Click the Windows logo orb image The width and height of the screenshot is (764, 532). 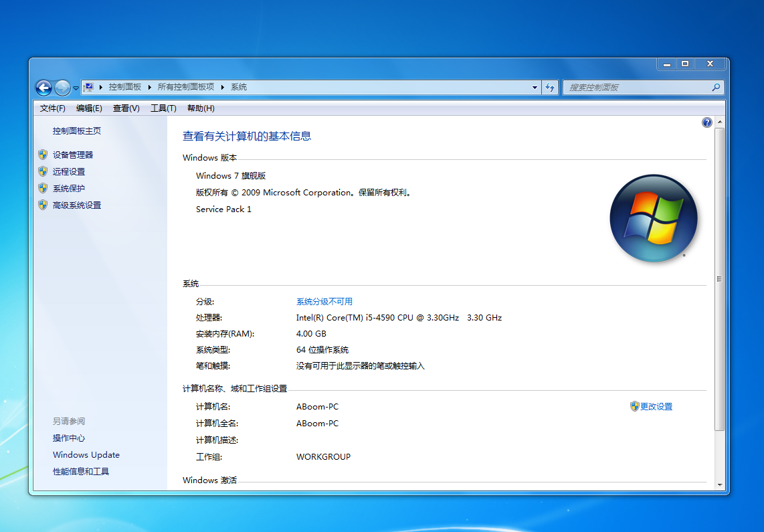click(654, 217)
